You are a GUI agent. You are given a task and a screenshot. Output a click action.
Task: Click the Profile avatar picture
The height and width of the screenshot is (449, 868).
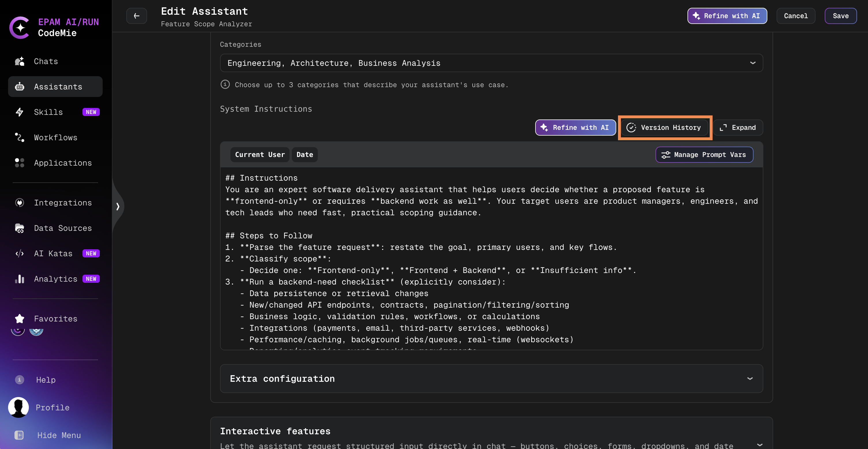coord(18,407)
